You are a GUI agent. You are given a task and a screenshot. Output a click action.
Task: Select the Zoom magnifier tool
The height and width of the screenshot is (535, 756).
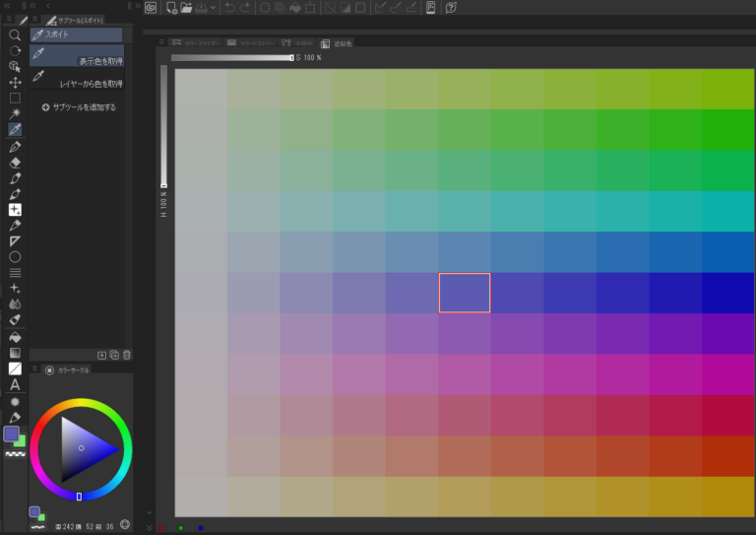[15, 34]
